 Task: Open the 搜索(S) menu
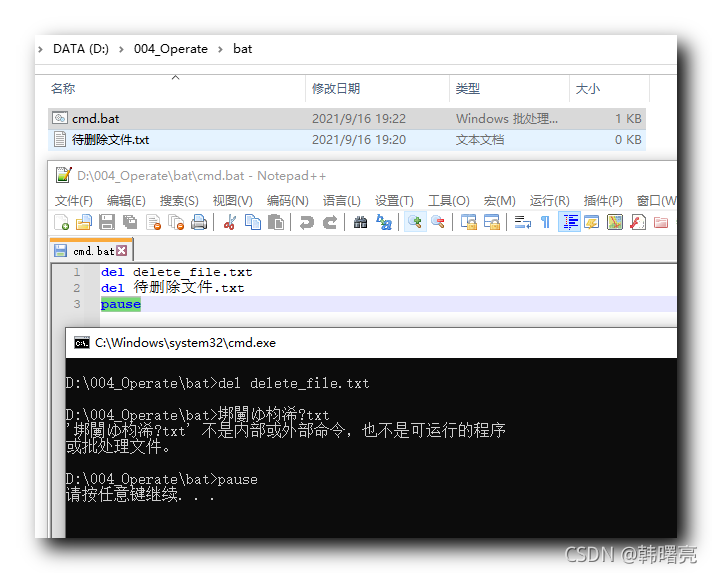179,201
